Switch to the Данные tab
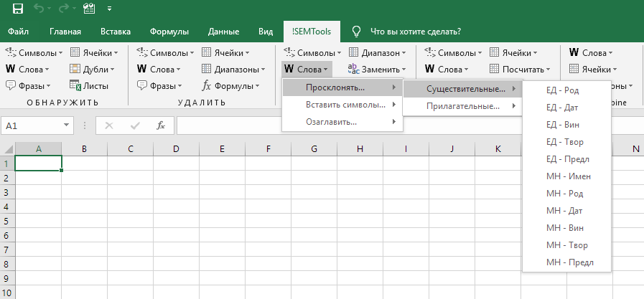644x299 pixels. [223, 32]
